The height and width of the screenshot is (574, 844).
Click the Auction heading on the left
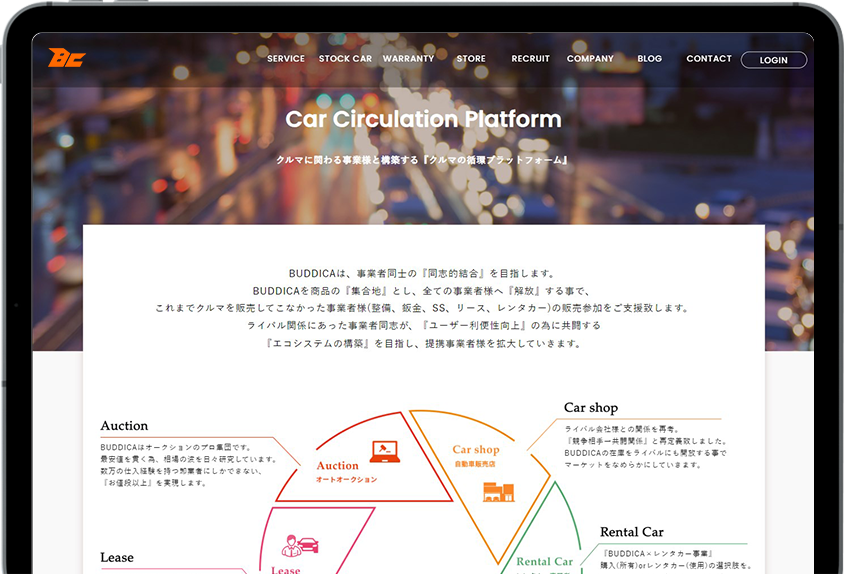[x=124, y=426]
